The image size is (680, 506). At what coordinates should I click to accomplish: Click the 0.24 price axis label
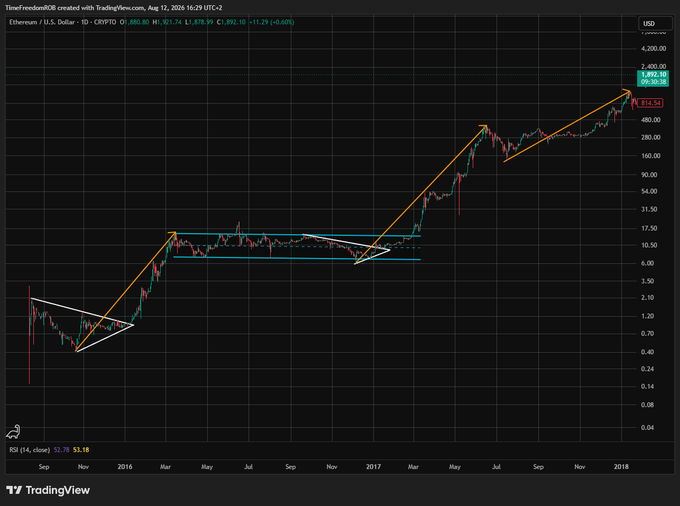coord(647,369)
